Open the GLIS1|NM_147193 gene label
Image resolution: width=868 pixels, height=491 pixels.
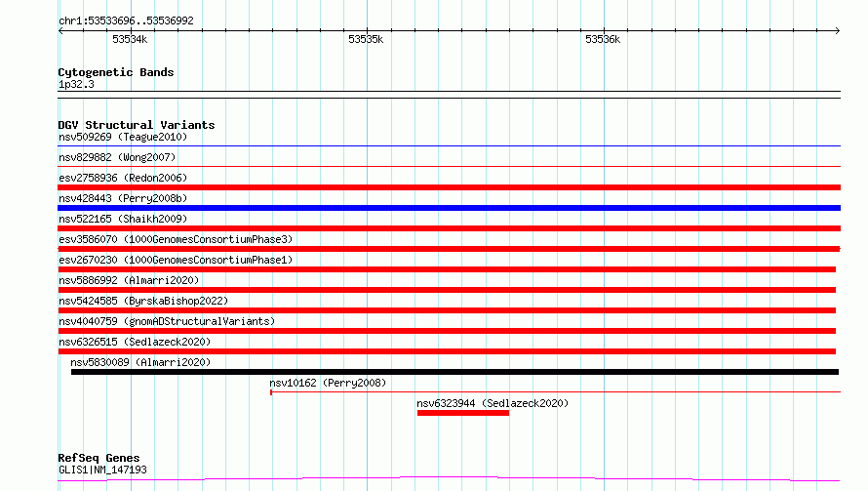click(x=102, y=470)
